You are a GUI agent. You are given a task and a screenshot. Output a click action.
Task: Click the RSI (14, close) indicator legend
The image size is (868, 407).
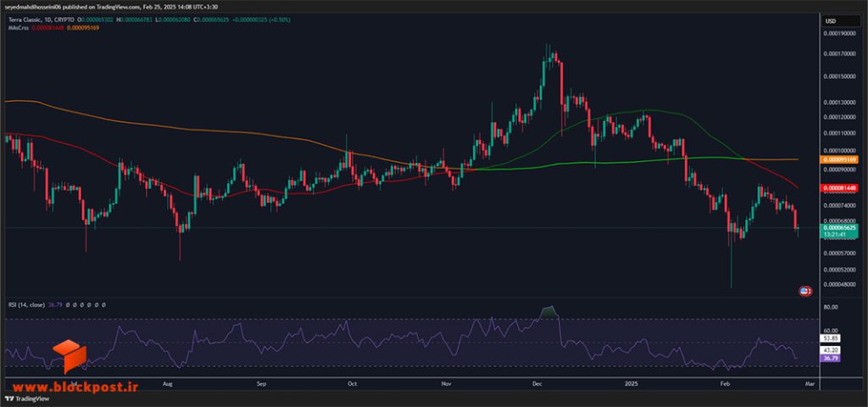pyautogui.click(x=26, y=304)
